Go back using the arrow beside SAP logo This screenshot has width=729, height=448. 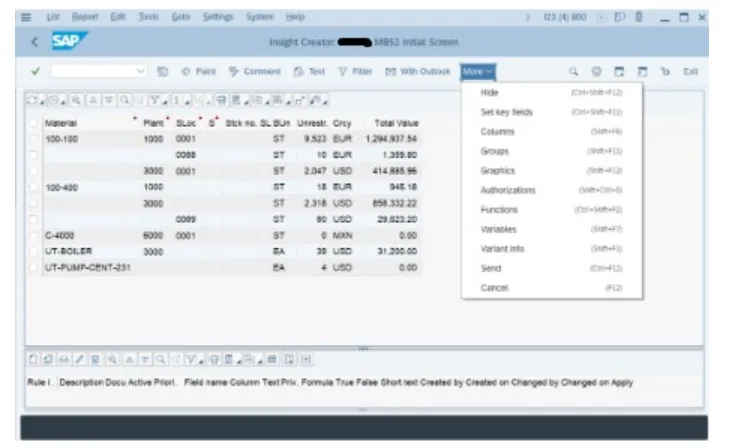(34, 42)
